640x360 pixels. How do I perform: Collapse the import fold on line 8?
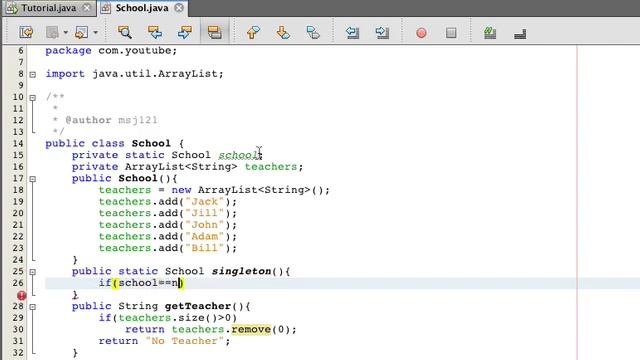[x=33, y=75]
